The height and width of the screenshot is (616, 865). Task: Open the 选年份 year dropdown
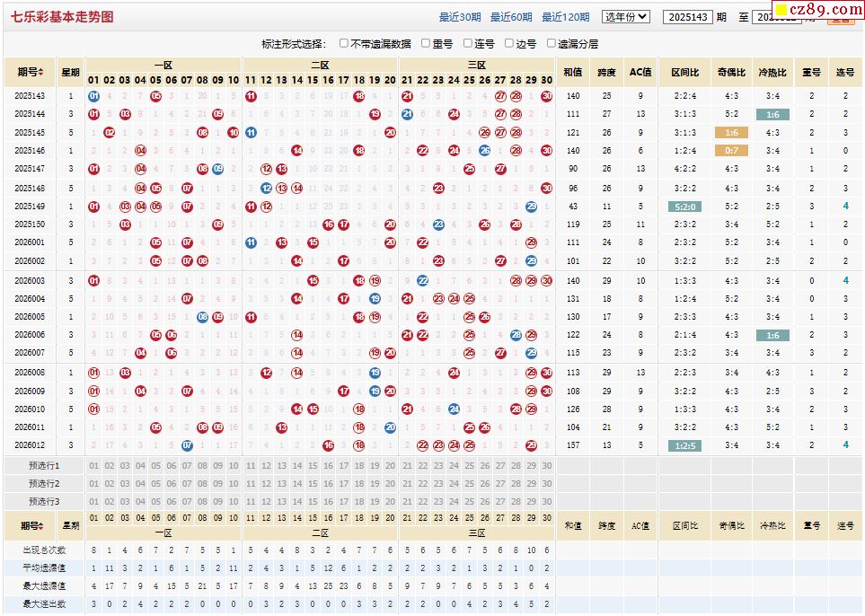(x=625, y=16)
